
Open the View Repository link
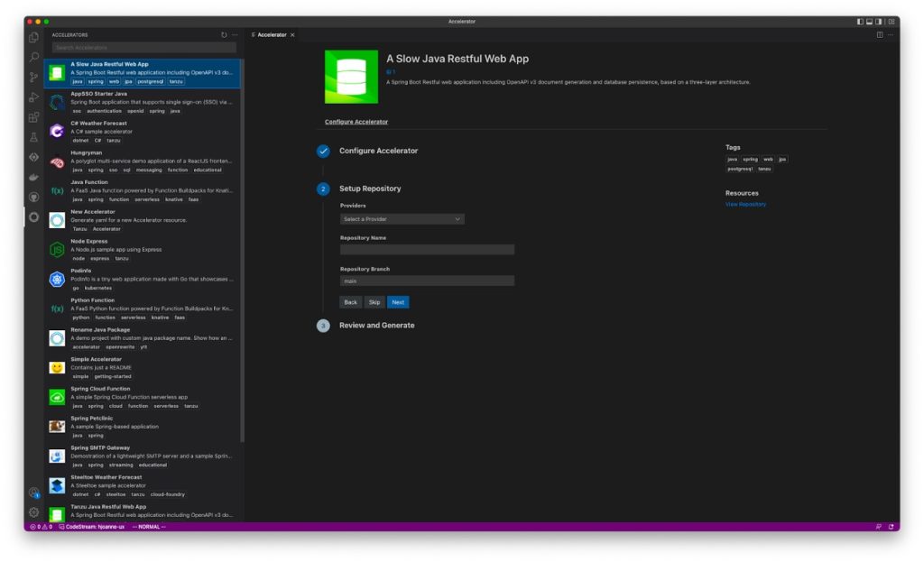tap(745, 205)
